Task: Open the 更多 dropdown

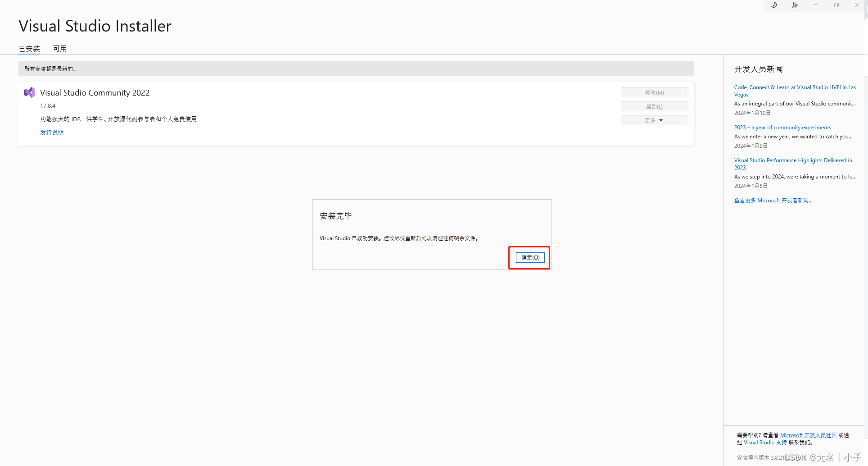Action: (x=654, y=120)
